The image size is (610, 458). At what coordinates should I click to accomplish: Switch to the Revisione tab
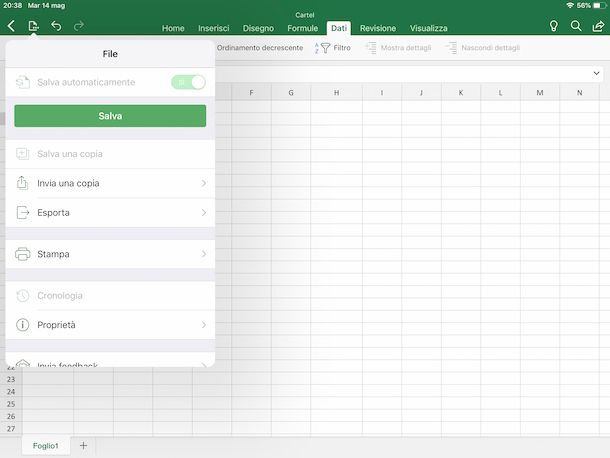click(378, 28)
